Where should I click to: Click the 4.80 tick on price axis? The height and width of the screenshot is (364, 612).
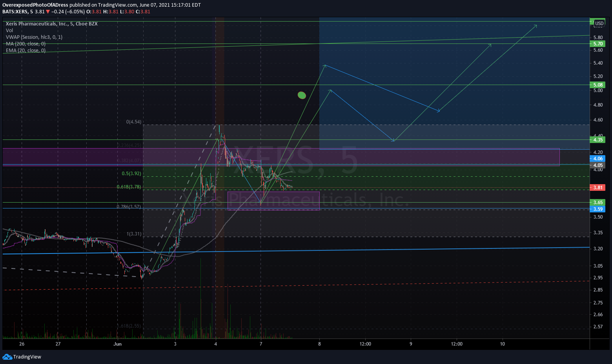[x=598, y=105]
